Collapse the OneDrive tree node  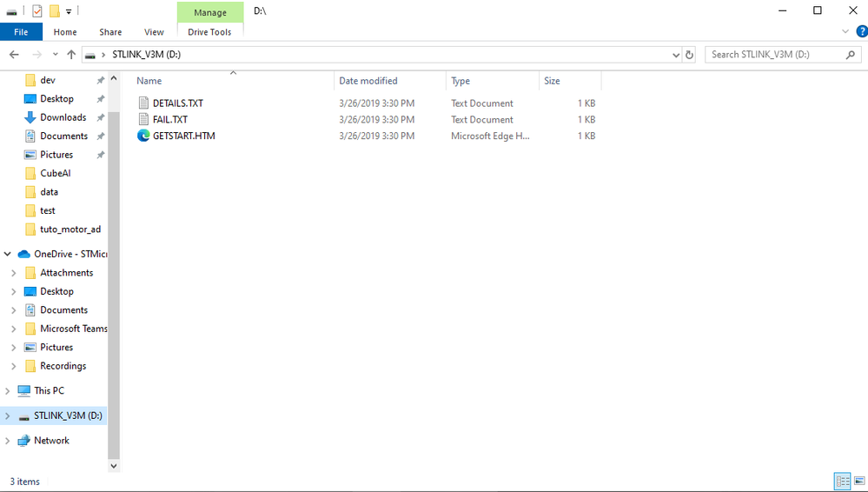(7, 255)
